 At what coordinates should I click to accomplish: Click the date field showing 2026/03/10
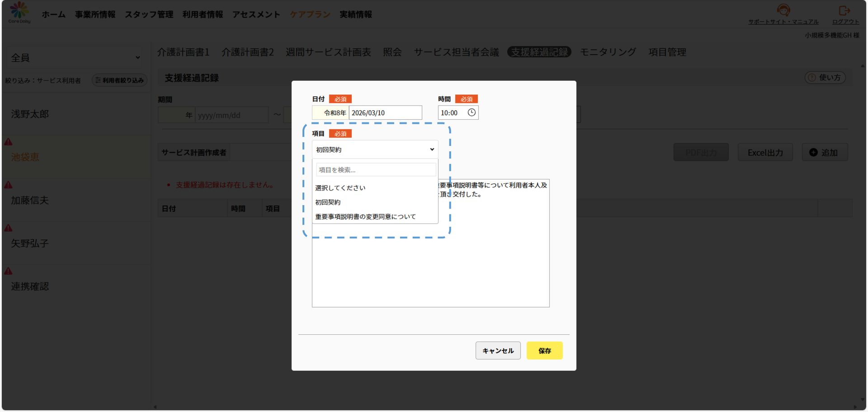click(385, 113)
